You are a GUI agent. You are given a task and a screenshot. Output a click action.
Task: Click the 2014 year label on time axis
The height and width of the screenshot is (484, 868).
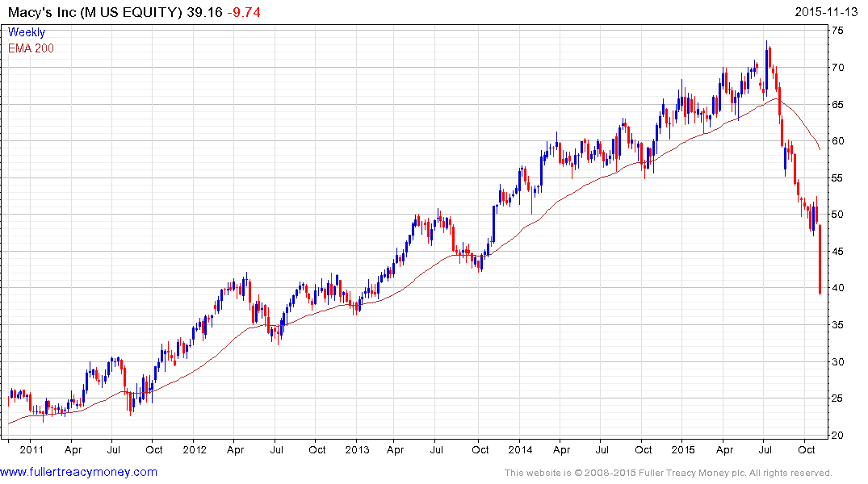[x=520, y=449]
